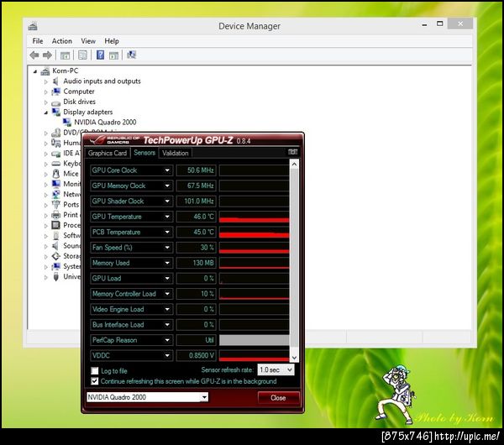
Task: Click the NVIDIA Quadro 2000 adapter icon
Action: pyautogui.click(x=67, y=123)
